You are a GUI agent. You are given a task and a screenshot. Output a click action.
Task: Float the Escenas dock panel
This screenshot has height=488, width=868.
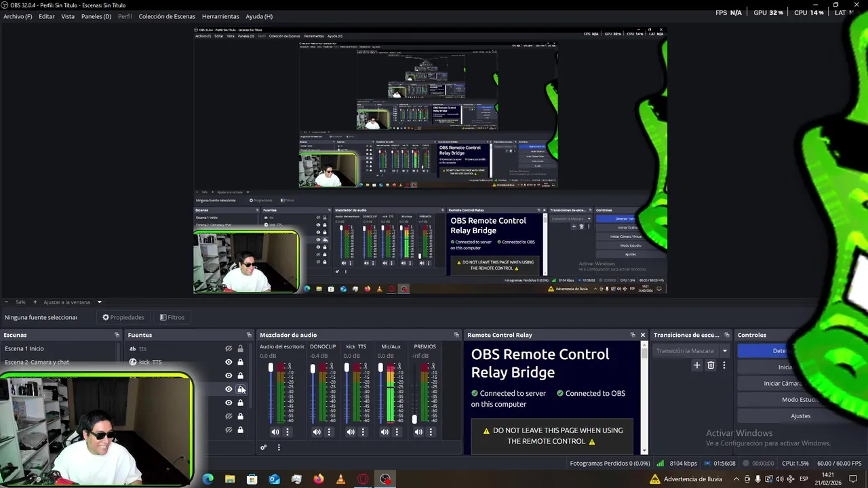117,335
